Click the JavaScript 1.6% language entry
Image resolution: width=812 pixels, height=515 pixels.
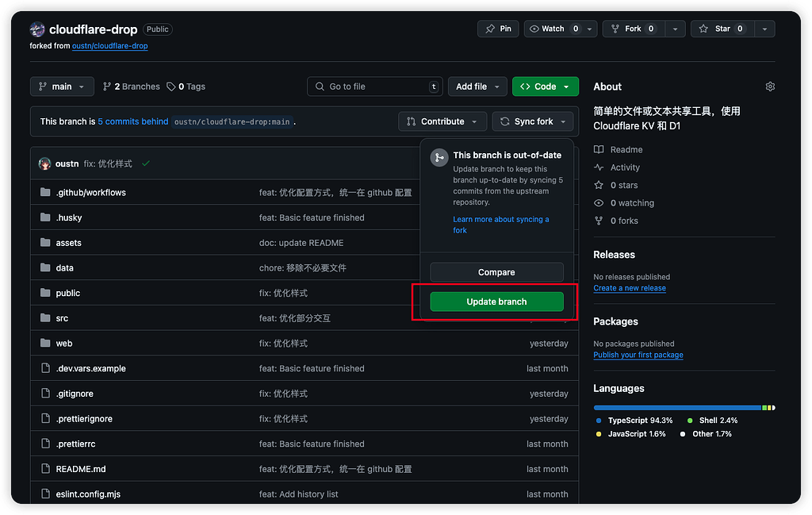click(x=630, y=433)
